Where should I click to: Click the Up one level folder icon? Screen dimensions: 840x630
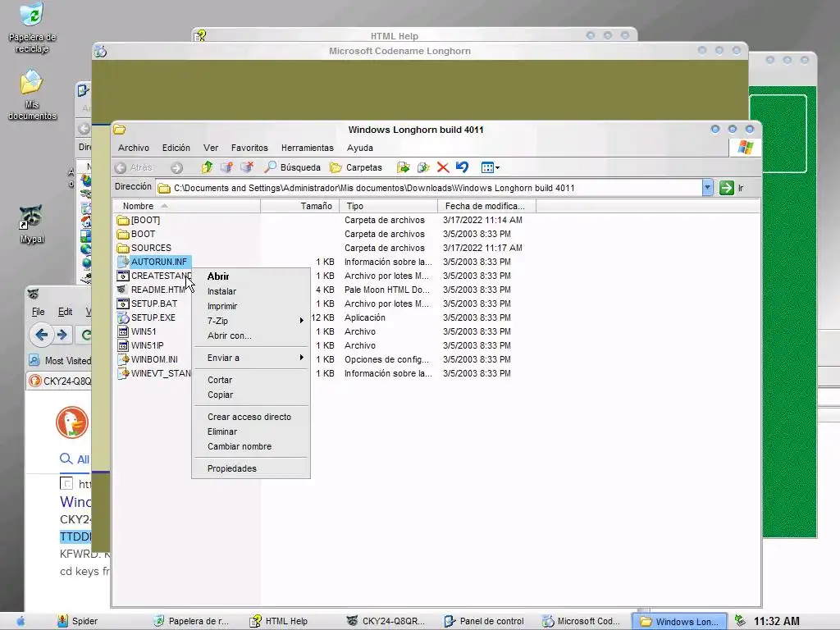(207, 167)
